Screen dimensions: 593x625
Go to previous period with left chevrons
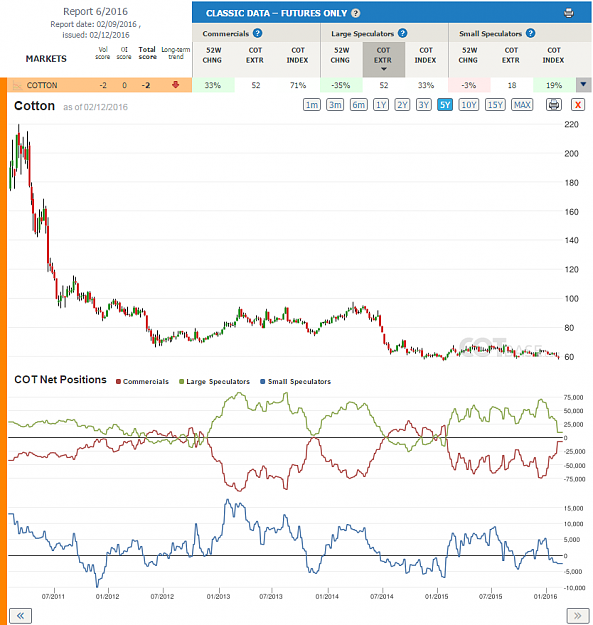click(20, 616)
